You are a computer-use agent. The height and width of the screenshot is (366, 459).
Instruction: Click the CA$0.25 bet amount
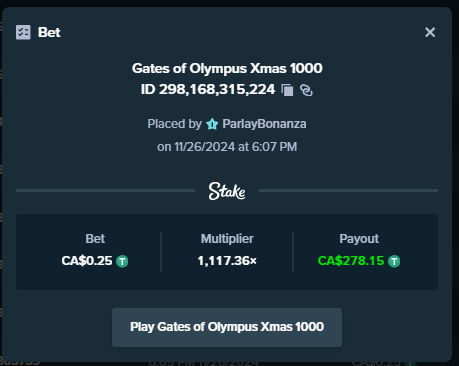87,261
